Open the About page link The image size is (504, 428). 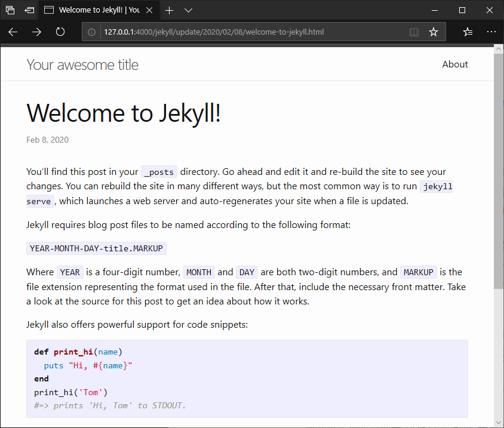coord(455,64)
